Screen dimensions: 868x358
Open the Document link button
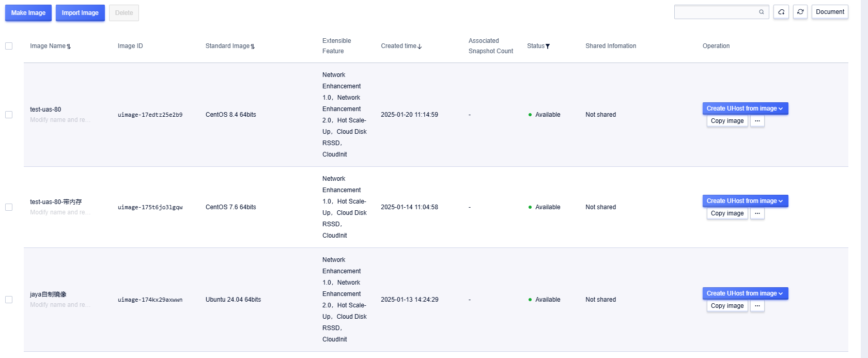[x=830, y=12]
